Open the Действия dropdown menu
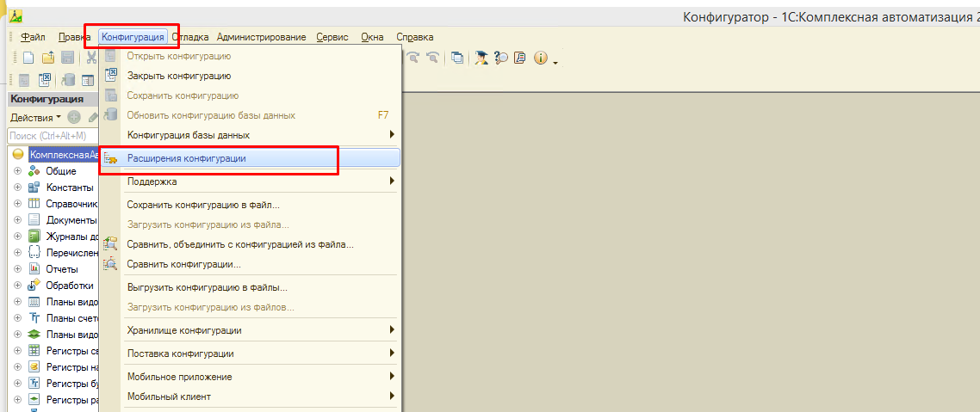 tap(35, 117)
